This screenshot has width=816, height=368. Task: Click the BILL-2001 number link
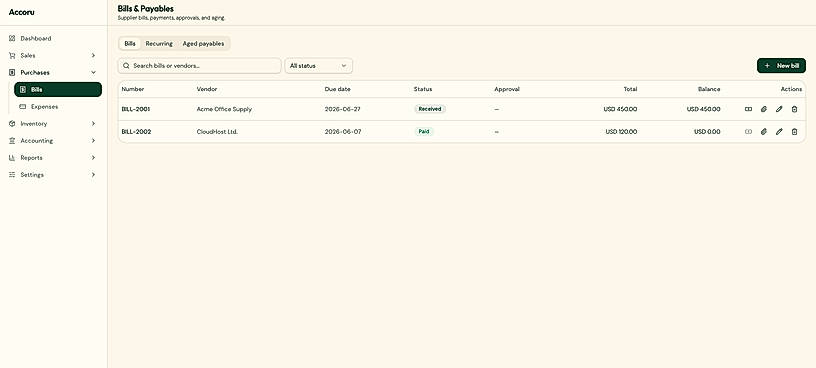point(136,109)
